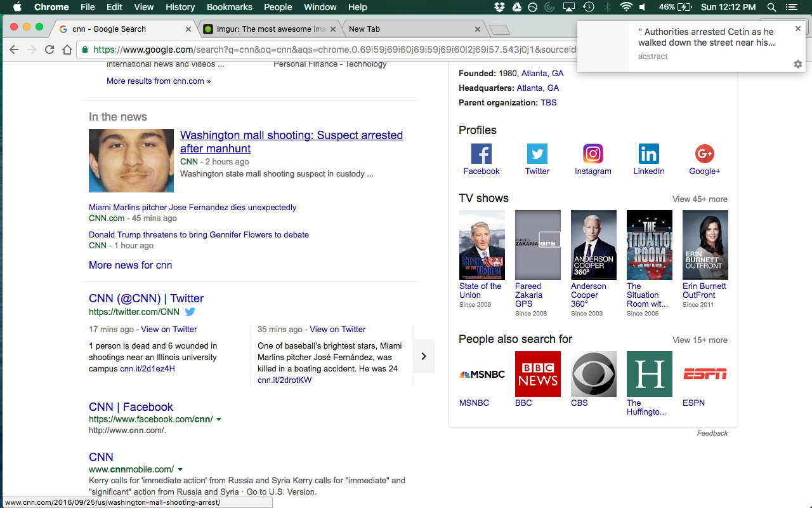Image resolution: width=812 pixels, height=508 pixels.
Task: Open the Instagram profile icon
Action: 593,154
